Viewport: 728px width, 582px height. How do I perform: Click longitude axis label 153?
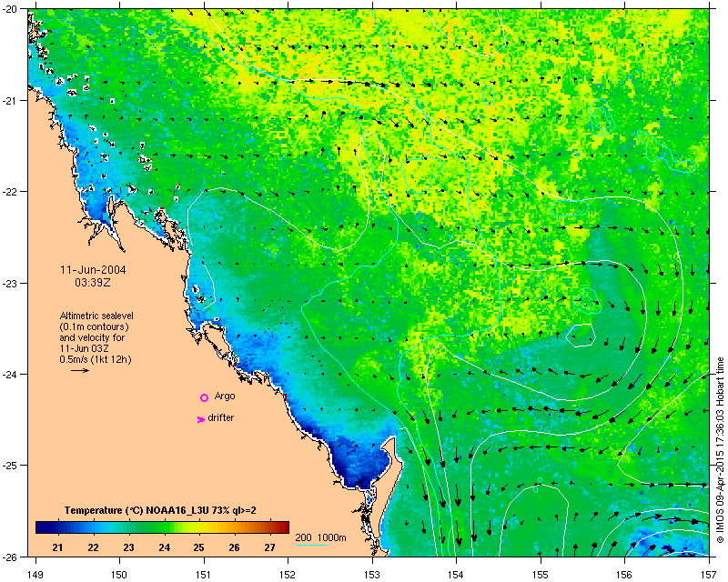(372, 575)
